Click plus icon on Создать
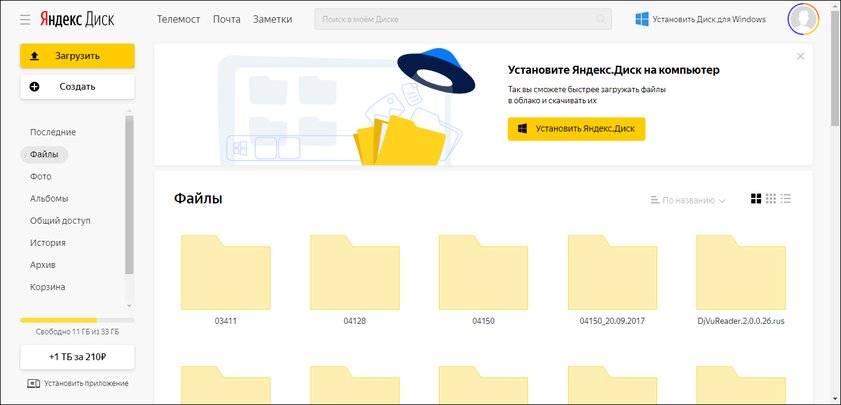Image resolution: width=841 pixels, height=405 pixels. click(34, 86)
